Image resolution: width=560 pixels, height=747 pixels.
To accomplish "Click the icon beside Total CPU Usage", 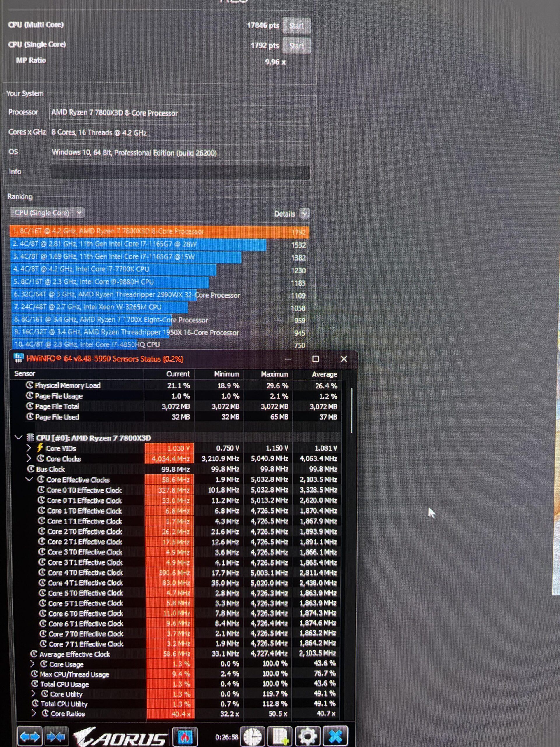I will [34, 684].
